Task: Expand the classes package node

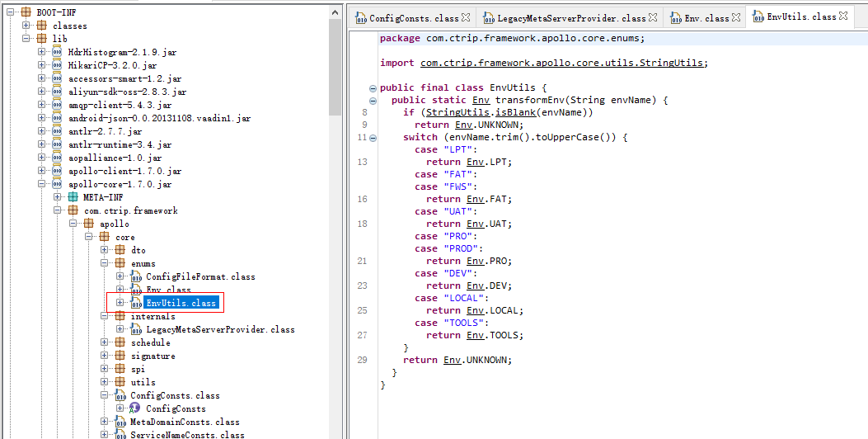Action: click(x=26, y=26)
